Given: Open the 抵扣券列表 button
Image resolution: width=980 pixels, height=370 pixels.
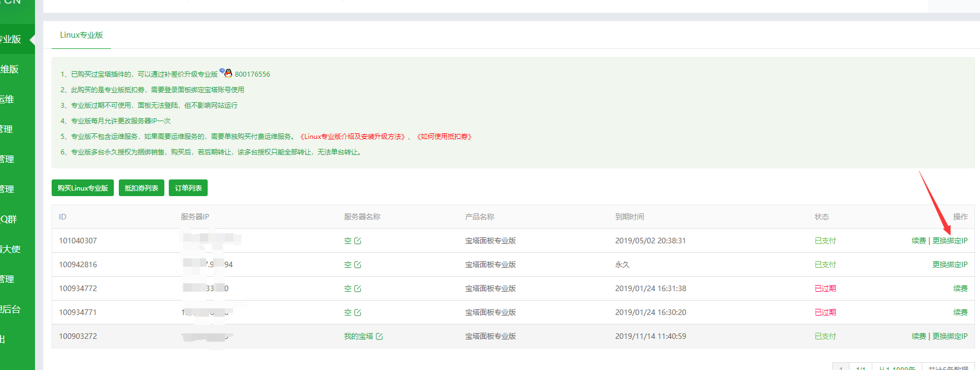Looking at the screenshot, I should (142, 188).
